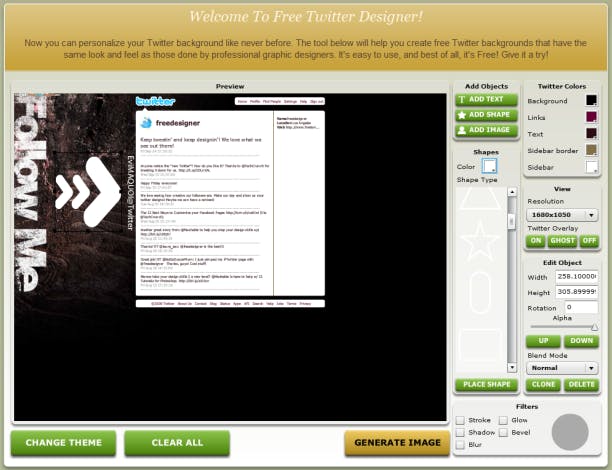Image resolution: width=612 pixels, height=470 pixels.
Task: Click the Rotation input field
Action: [581, 307]
